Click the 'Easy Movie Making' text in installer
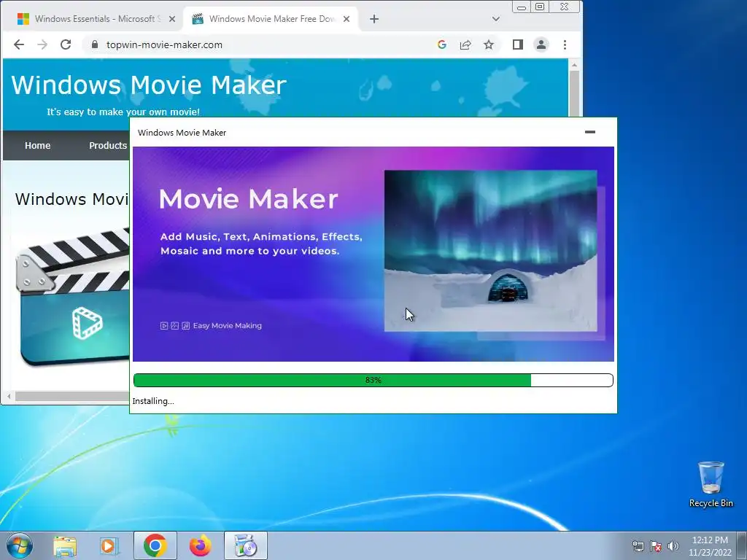This screenshot has width=747, height=560. pyautogui.click(x=228, y=326)
